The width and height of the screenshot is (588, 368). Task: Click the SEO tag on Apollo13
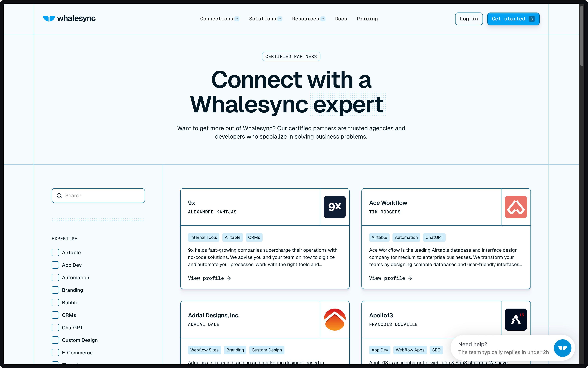(436, 350)
